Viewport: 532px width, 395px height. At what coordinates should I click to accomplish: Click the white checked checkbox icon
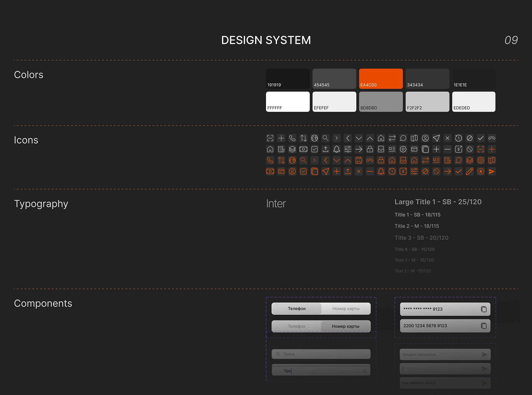pos(314,149)
